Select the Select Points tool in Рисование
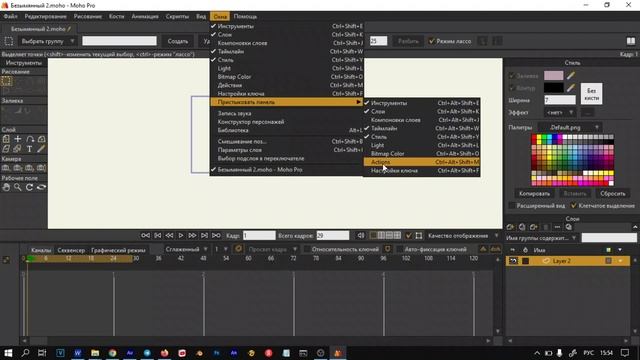Viewport: 640px width, 360px height. click(x=6, y=81)
